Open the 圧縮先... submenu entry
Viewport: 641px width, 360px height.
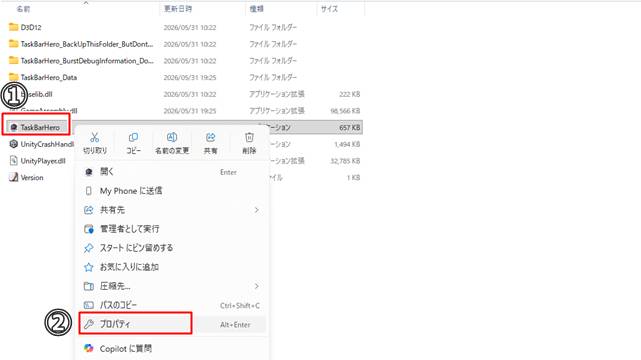point(172,286)
